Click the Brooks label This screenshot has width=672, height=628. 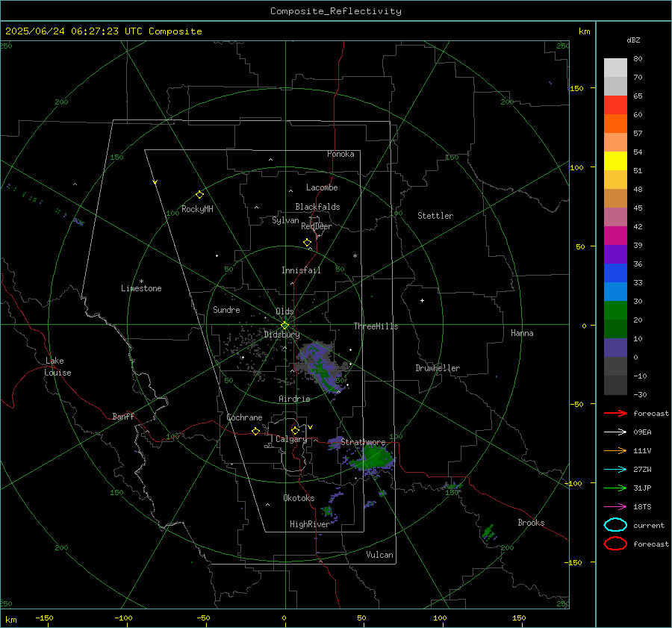pyautogui.click(x=531, y=523)
